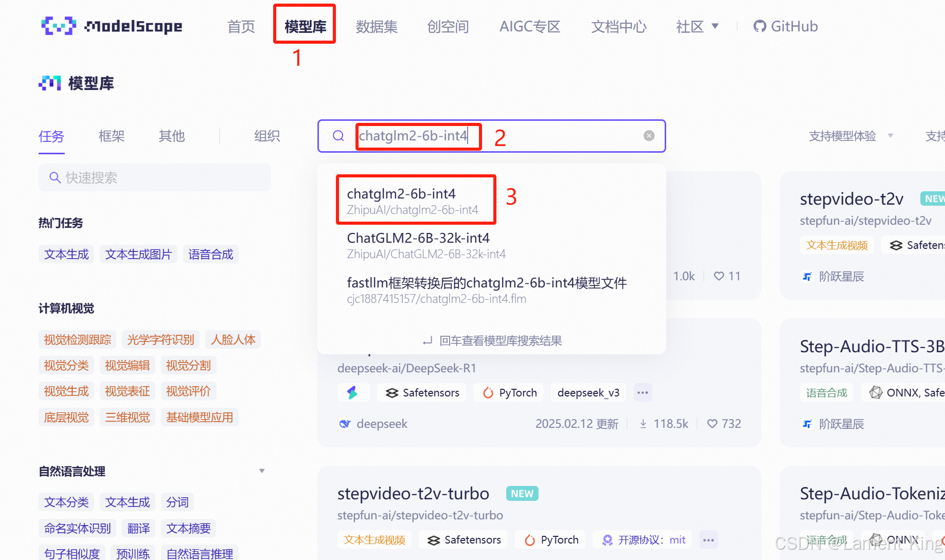Select the 命名实体识别 task tag
This screenshot has height=560, width=945.
click(x=78, y=528)
